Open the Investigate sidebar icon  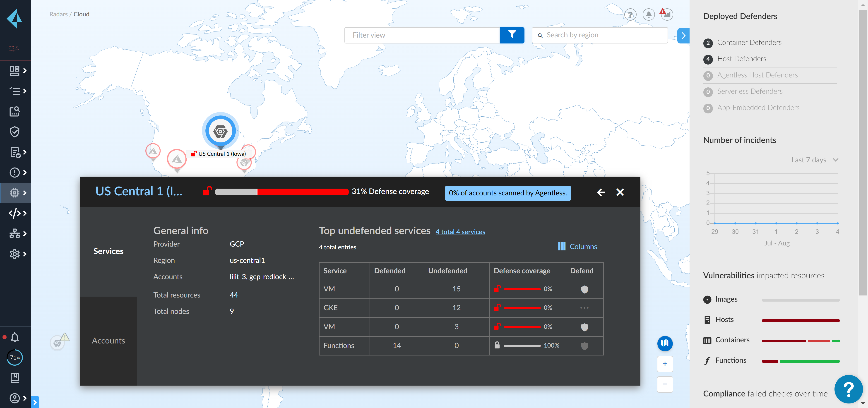coord(14,112)
